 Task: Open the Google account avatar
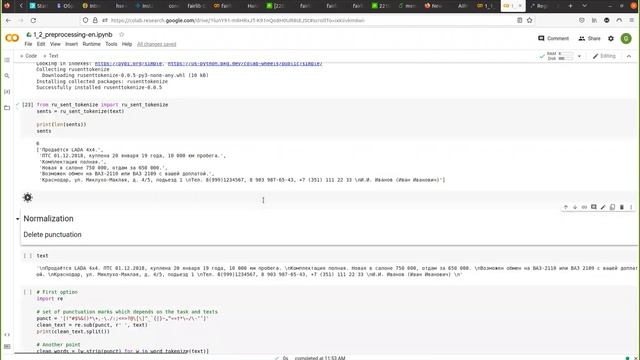(626, 38)
